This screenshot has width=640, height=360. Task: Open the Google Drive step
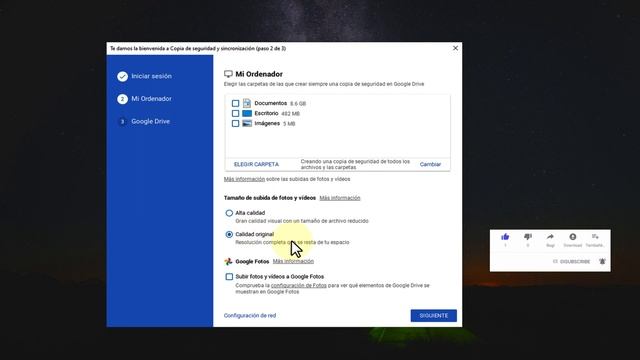pos(151,122)
